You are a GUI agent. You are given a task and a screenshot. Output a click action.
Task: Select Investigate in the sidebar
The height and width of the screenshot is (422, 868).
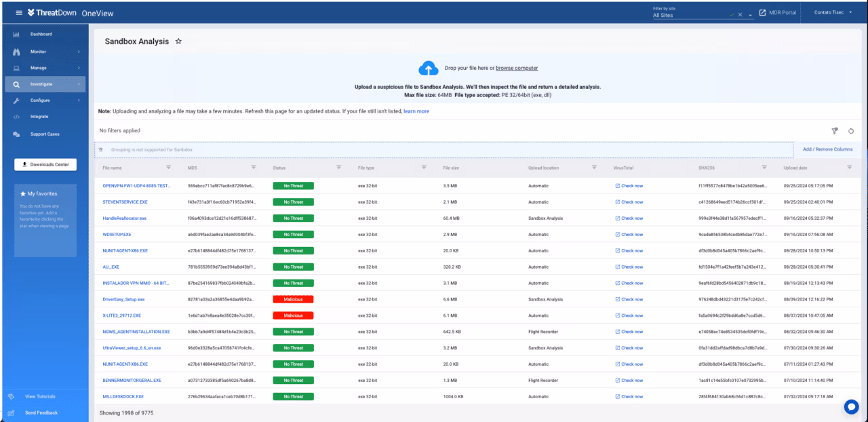[x=41, y=83]
